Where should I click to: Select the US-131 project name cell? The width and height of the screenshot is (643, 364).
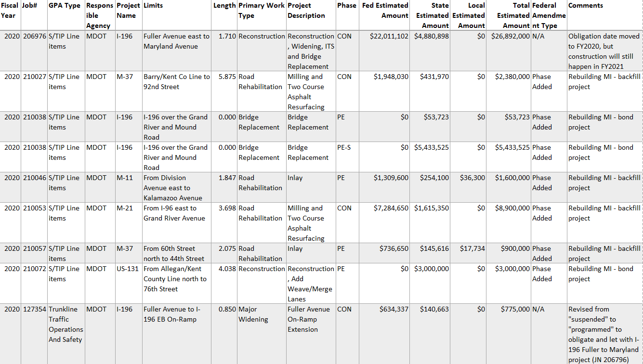[x=129, y=284]
